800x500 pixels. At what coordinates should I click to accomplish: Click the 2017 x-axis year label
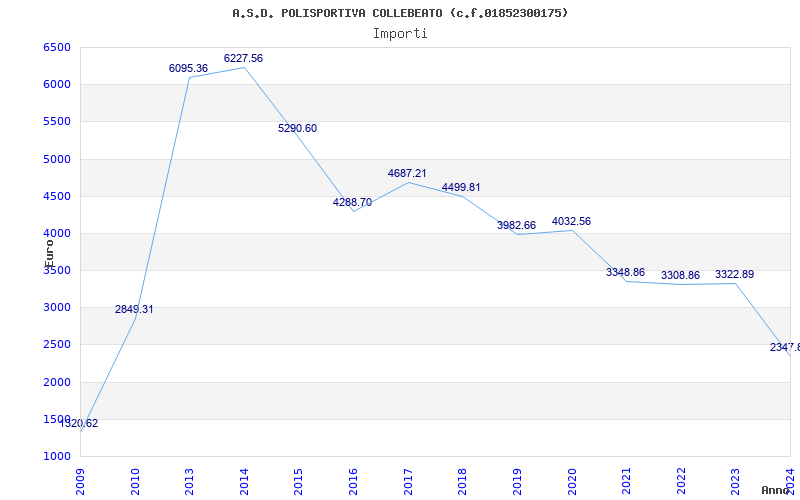(408, 478)
